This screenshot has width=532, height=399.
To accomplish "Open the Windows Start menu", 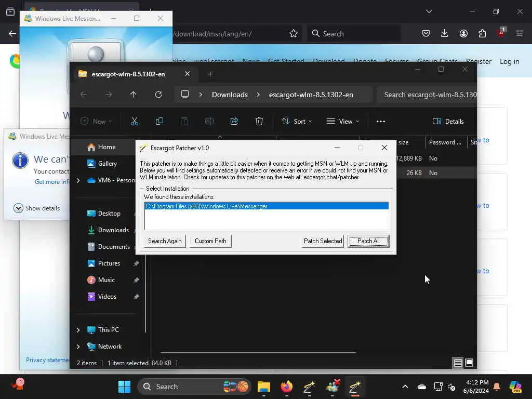I will point(124,387).
